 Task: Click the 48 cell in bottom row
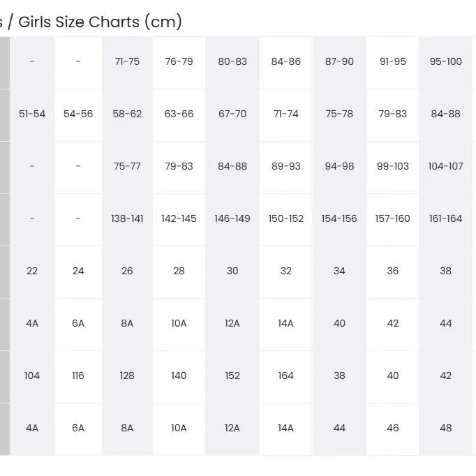[x=446, y=429]
